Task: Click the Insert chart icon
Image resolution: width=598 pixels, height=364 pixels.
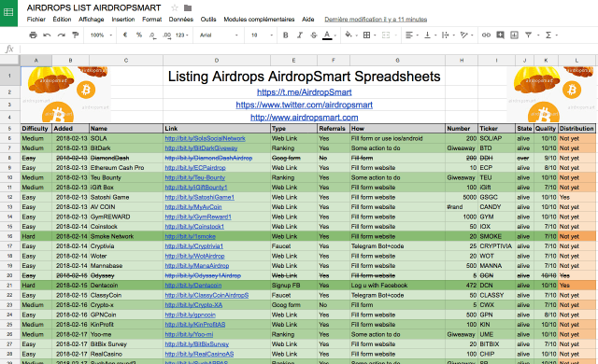Action: coord(514,35)
